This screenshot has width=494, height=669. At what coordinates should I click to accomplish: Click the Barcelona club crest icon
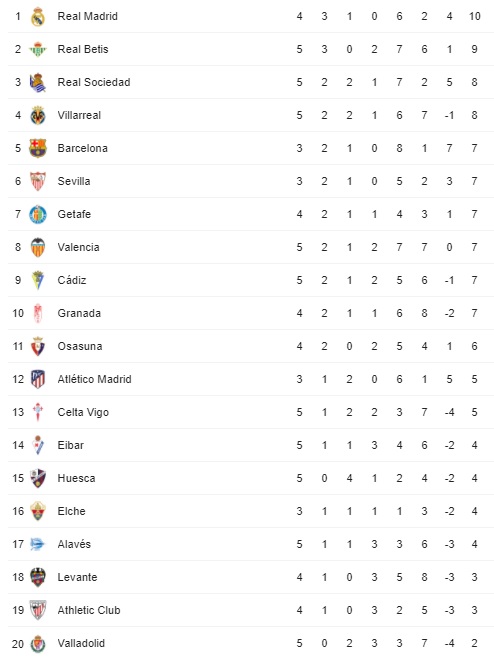(x=38, y=148)
